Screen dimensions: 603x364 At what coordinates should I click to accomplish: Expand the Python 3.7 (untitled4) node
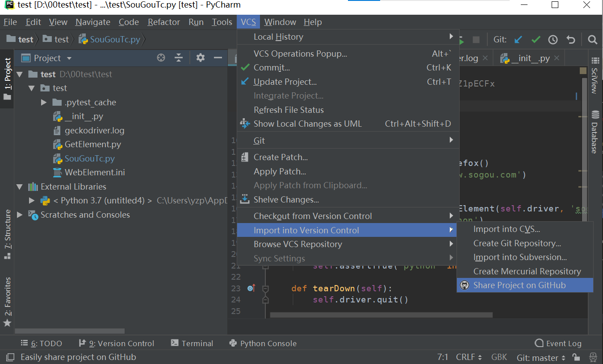31,201
